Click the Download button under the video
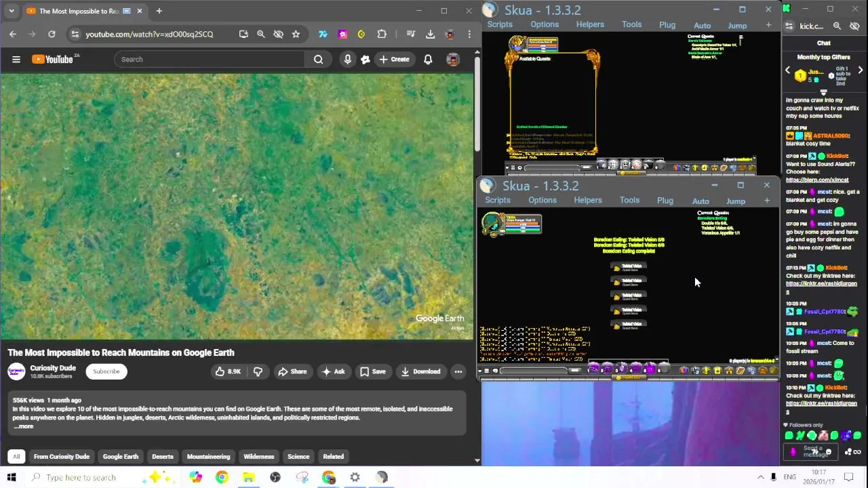 pyautogui.click(x=420, y=371)
